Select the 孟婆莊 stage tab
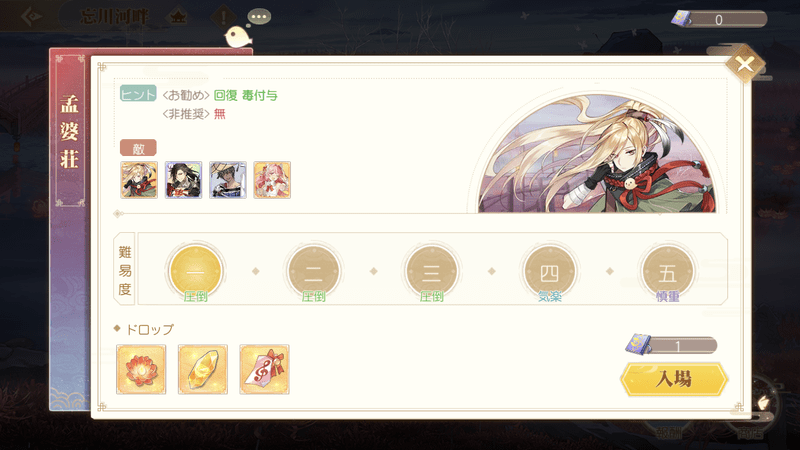Viewport: 800px width, 450px height. tap(69, 132)
